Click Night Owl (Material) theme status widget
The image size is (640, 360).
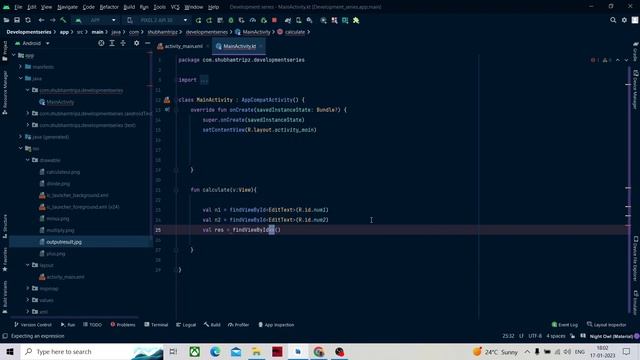pos(611,336)
